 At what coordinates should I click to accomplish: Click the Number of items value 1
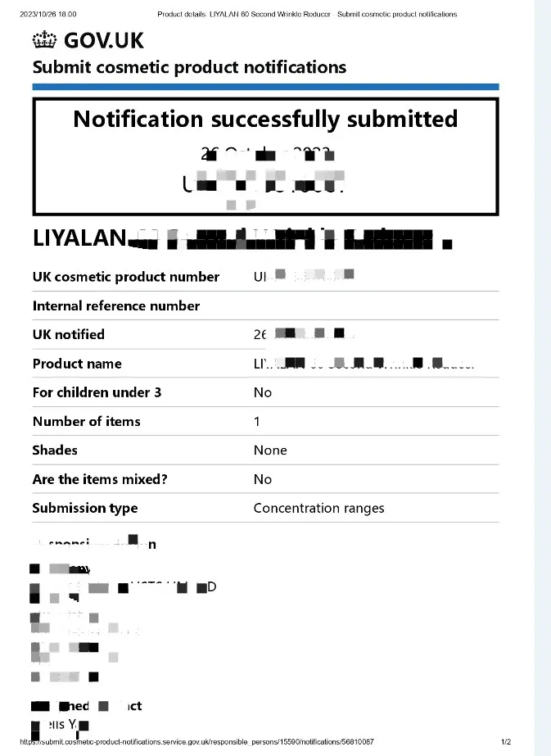click(257, 422)
